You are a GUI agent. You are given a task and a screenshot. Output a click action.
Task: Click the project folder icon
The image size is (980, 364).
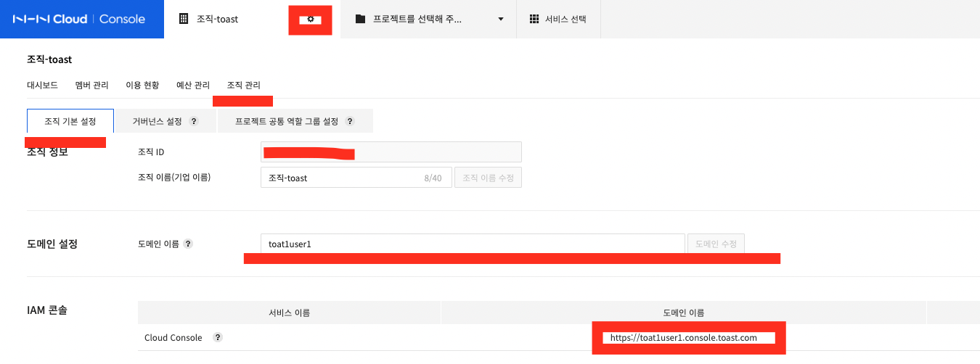pos(360,20)
